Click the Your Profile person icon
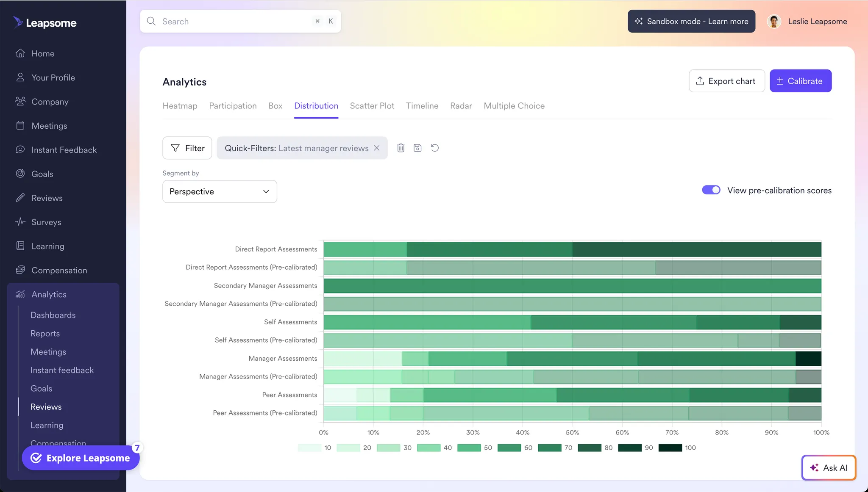The image size is (868, 492). pos(20,77)
